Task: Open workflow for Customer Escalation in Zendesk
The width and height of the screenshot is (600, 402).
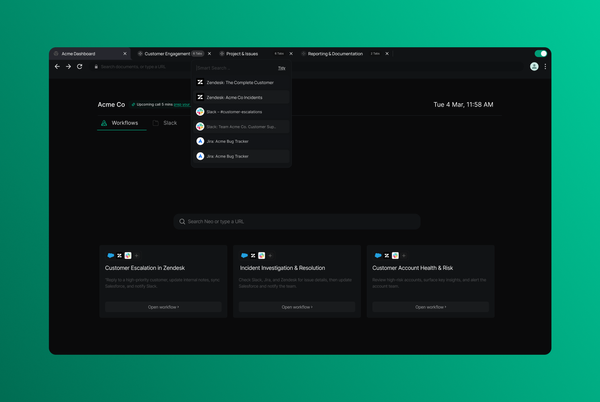Action: point(163,307)
